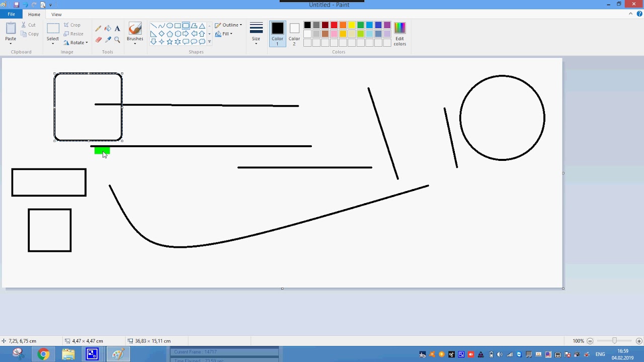Select the five-point star shape
Screen dimensions: 644x362
(170, 42)
